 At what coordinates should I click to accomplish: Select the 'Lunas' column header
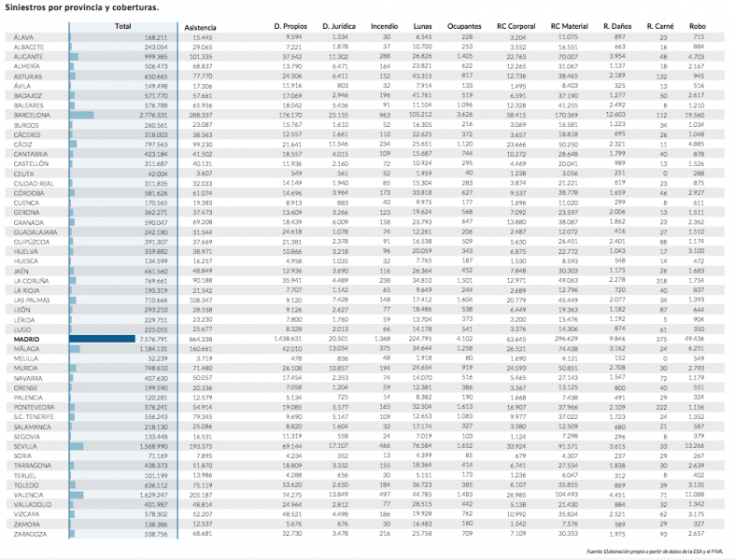coord(422,26)
